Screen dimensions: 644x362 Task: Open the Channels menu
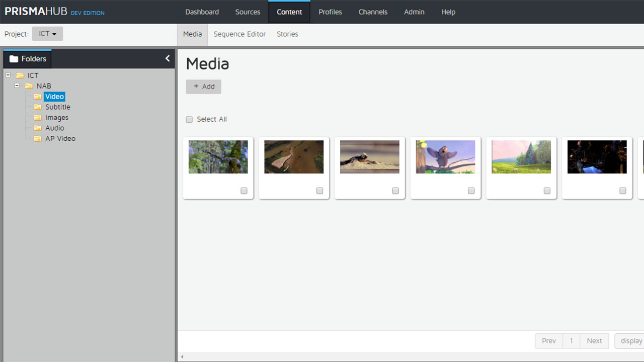coord(373,12)
